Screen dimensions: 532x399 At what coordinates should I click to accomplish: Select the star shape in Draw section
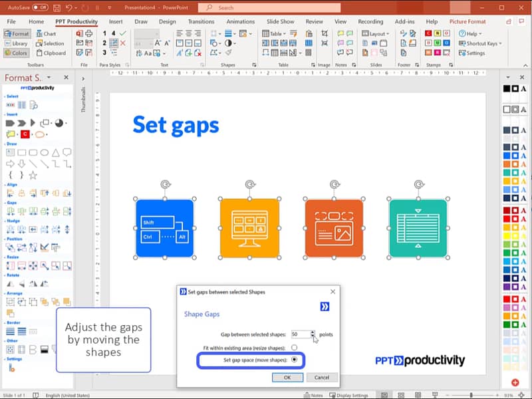point(33,176)
